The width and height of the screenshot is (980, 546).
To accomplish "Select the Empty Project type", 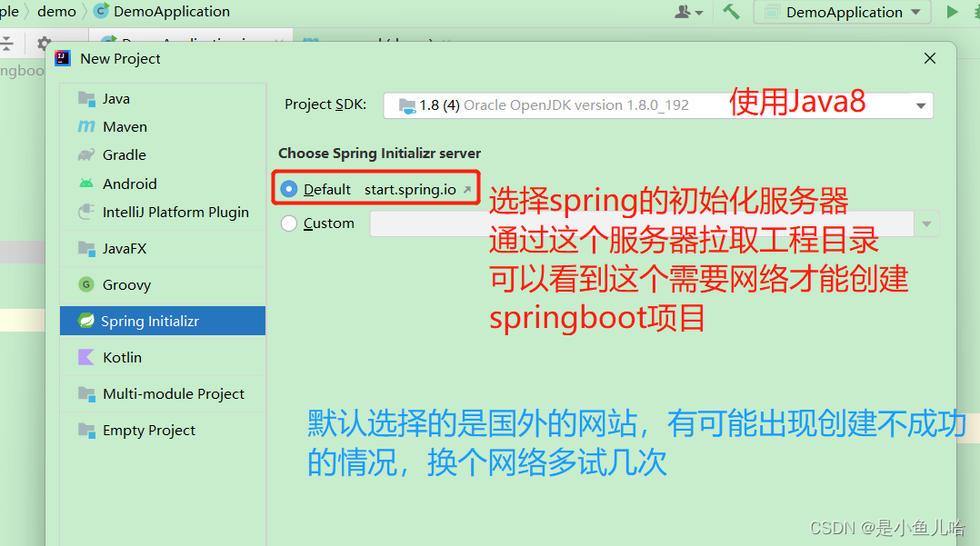I will tap(163, 430).
